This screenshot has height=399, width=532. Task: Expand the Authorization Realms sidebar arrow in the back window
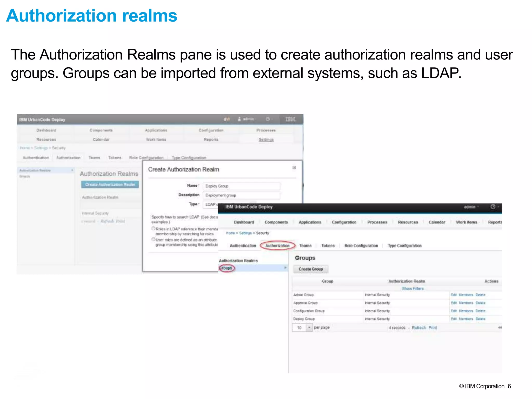click(72, 170)
